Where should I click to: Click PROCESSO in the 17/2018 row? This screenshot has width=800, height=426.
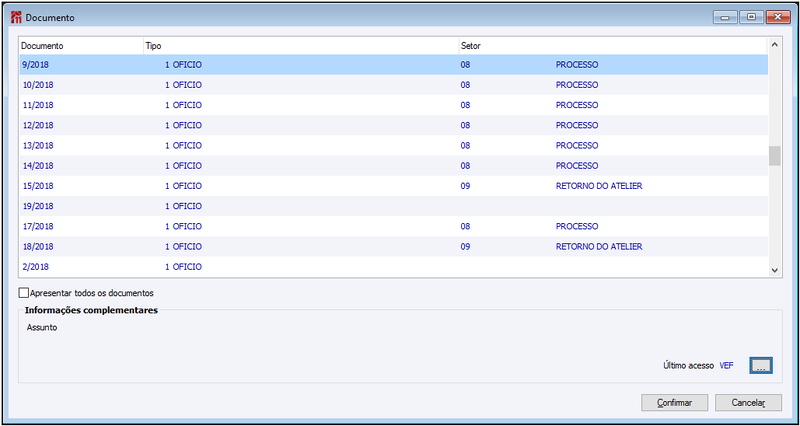[x=577, y=227]
